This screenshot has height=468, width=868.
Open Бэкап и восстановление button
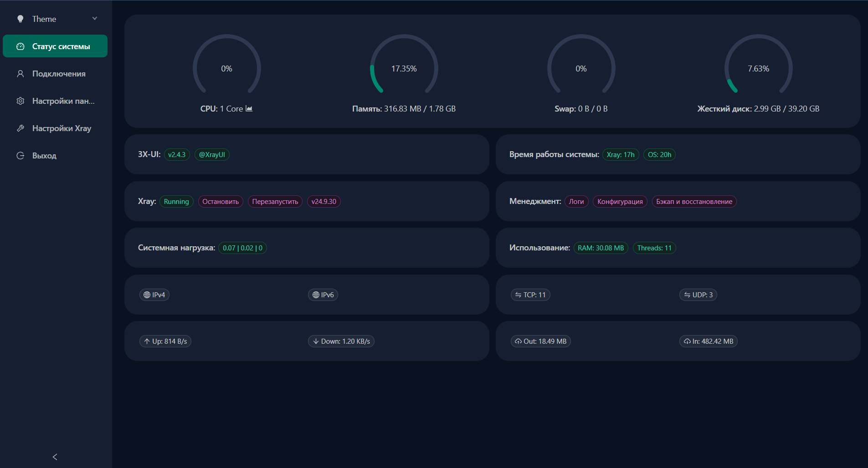click(694, 201)
